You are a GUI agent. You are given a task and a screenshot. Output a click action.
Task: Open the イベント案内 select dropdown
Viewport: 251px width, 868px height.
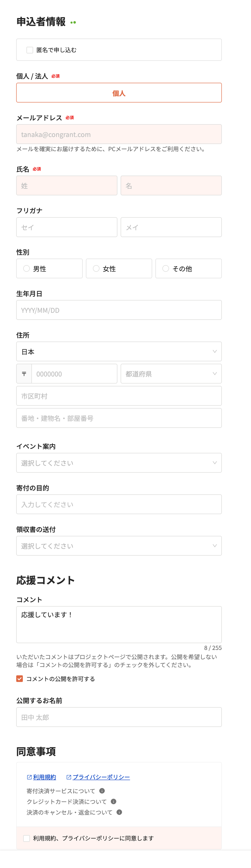(119, 463)
